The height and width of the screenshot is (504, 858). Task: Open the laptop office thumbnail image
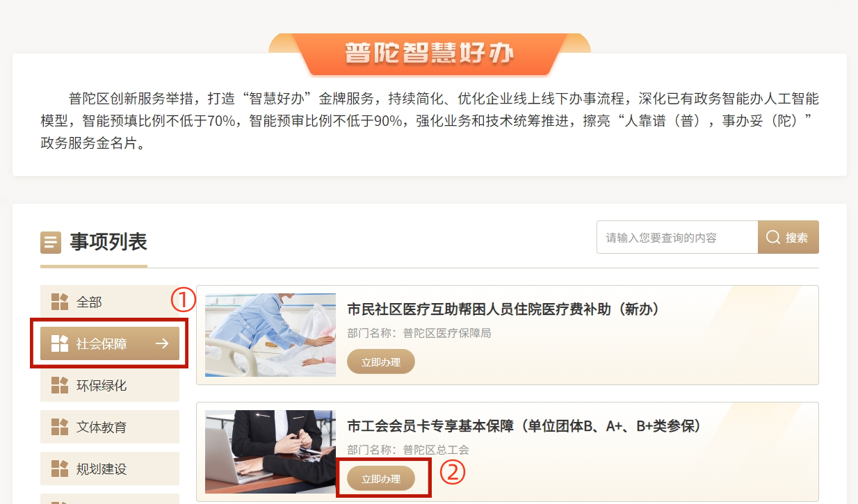point(270,452)
